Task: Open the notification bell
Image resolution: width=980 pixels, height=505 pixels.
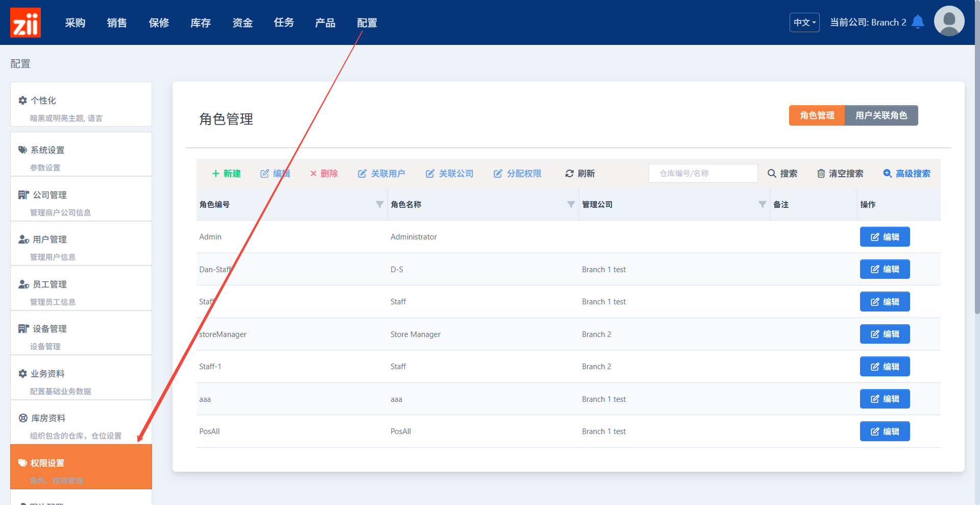Action: pyautogui.click(x=918, y=22)
